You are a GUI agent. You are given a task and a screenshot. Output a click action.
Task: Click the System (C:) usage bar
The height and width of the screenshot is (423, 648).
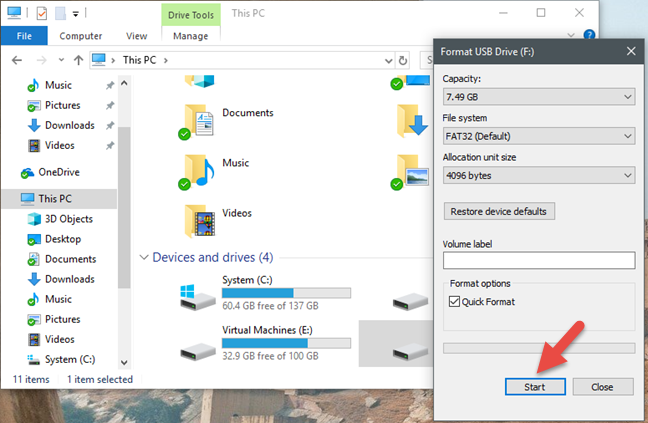(286, 293)
